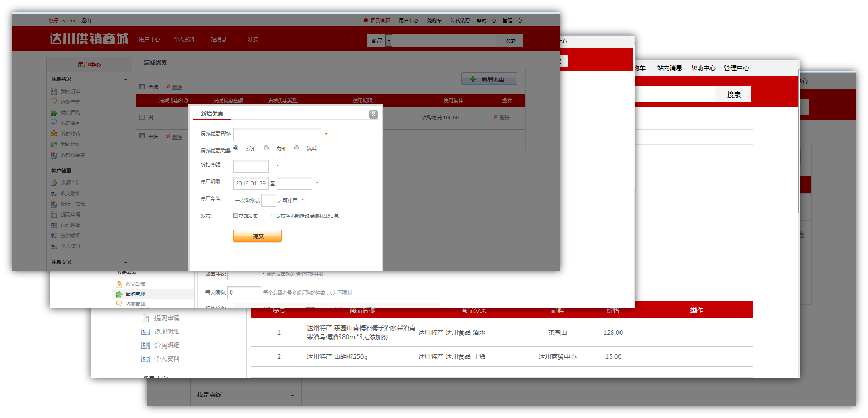
Task: Check the 立即发布 checkbox
Action: (x=236, y=215)
